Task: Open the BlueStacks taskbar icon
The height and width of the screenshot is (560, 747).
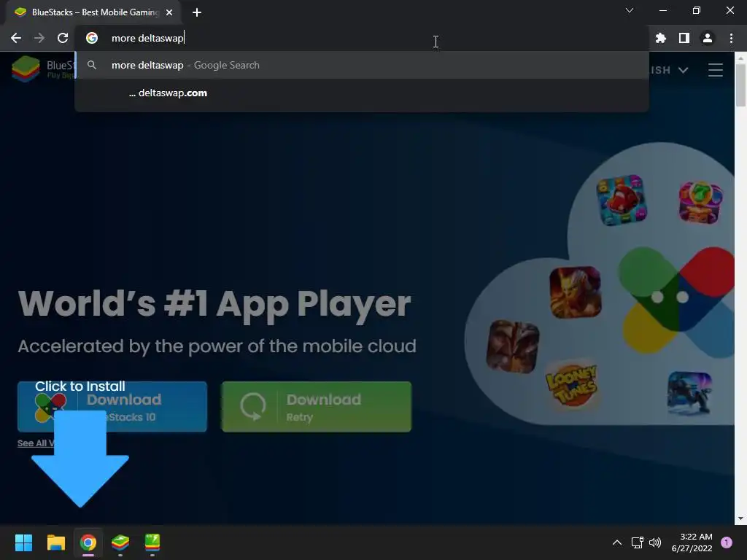Action: click(x=120, y=542)
